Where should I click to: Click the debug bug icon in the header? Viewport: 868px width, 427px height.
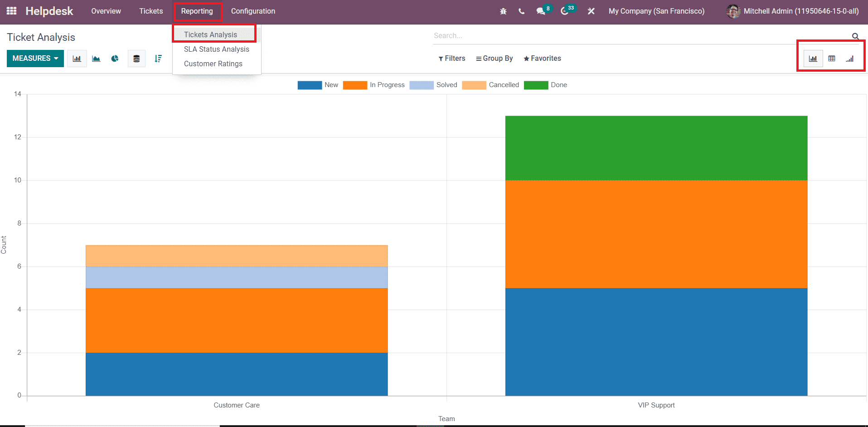tap(503, 11)
